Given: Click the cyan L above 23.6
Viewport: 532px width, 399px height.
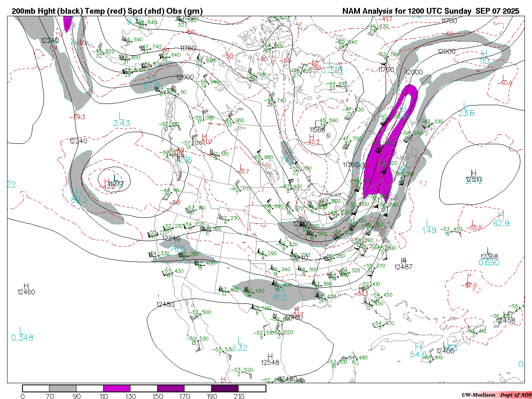Looking at the screenshot, I should point(465,106).
